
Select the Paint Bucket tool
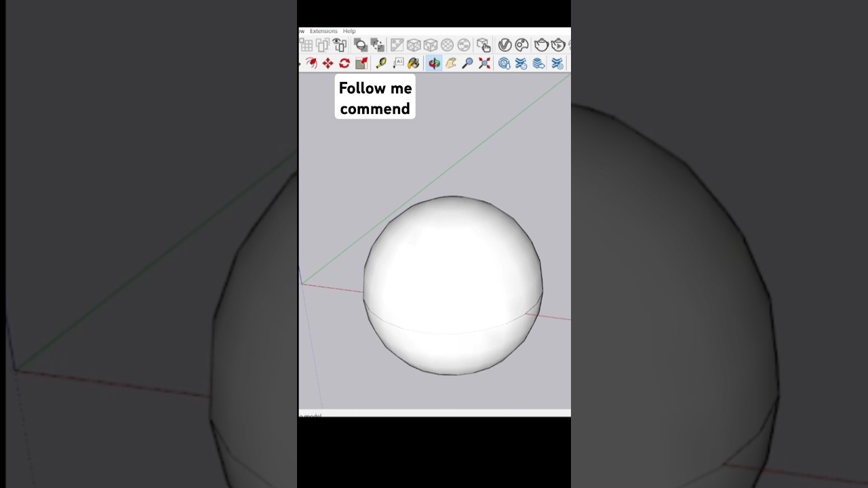point(413,63)
